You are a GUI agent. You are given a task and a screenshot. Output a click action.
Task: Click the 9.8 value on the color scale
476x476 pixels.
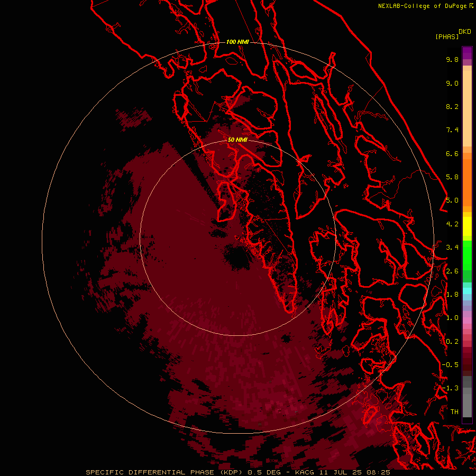[x=452, y=60]
